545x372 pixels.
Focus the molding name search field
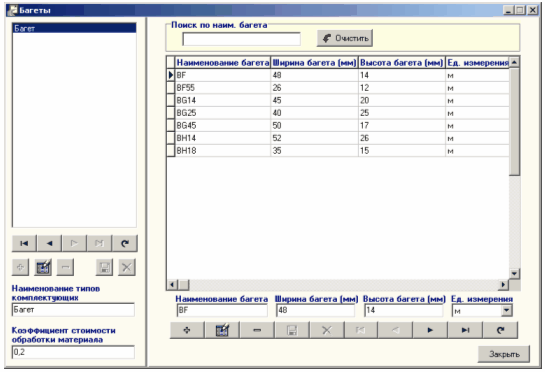tap(242, 39)
